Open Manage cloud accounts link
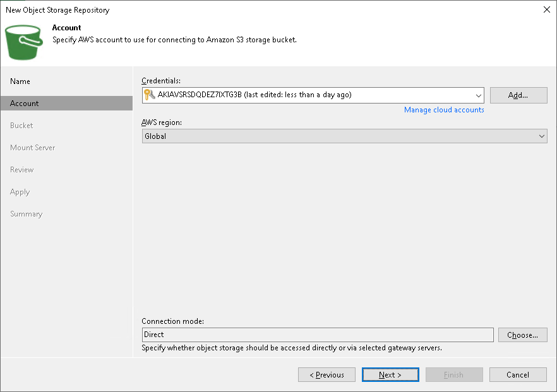The width and height of the screenshot is (557, 392). click(x=443, y=109)
